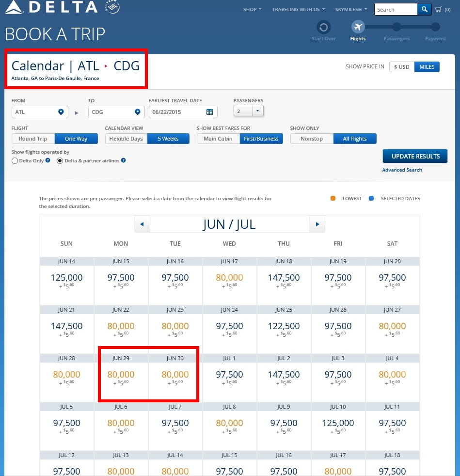Click the search magnifier icon

point(424,9)
